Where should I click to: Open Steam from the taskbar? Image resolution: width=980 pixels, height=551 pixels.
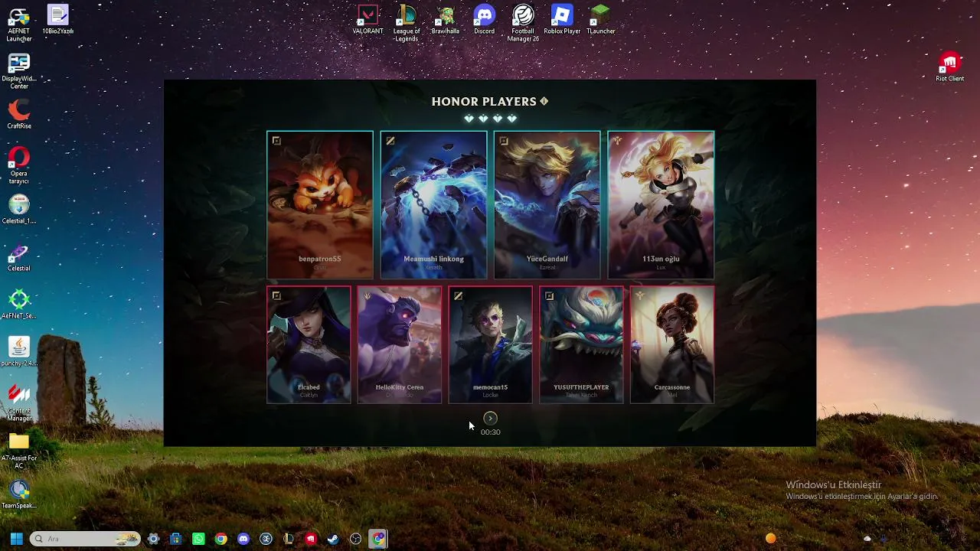[333, 539]
